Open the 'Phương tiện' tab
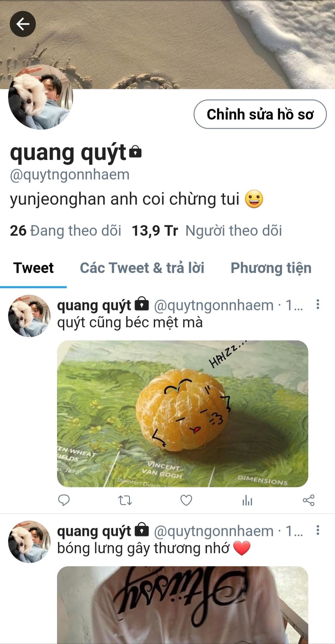Screen dimensions: 335x644 [271, 268]
